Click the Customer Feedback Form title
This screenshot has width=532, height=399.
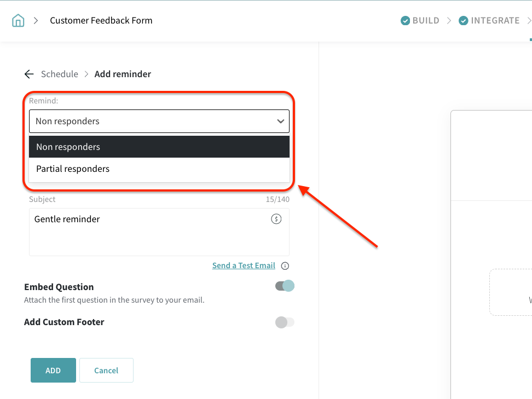[x=101, y=21]
